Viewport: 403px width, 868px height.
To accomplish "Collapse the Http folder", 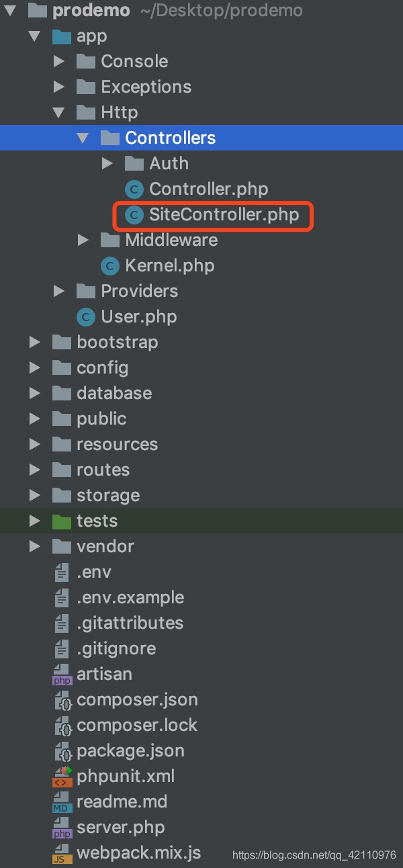I will [x=58, y=112].
